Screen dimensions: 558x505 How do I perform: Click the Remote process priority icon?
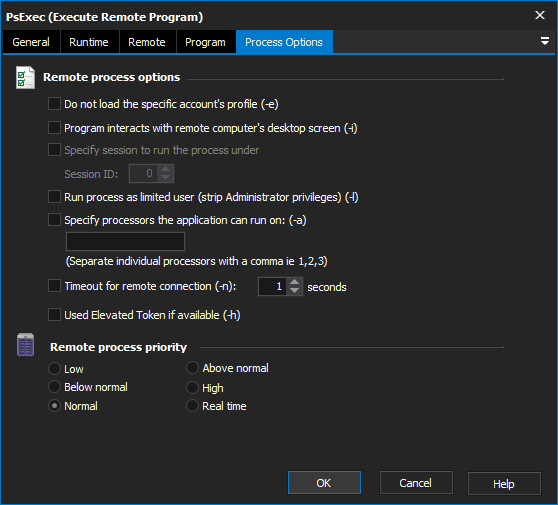[x=26, y=344]
